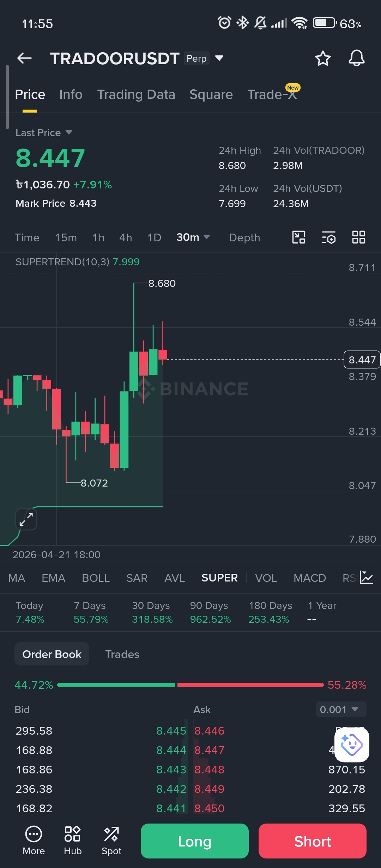Tap the green Long button
The width and height of the screenshot is (381, 868).
(195, 841)
